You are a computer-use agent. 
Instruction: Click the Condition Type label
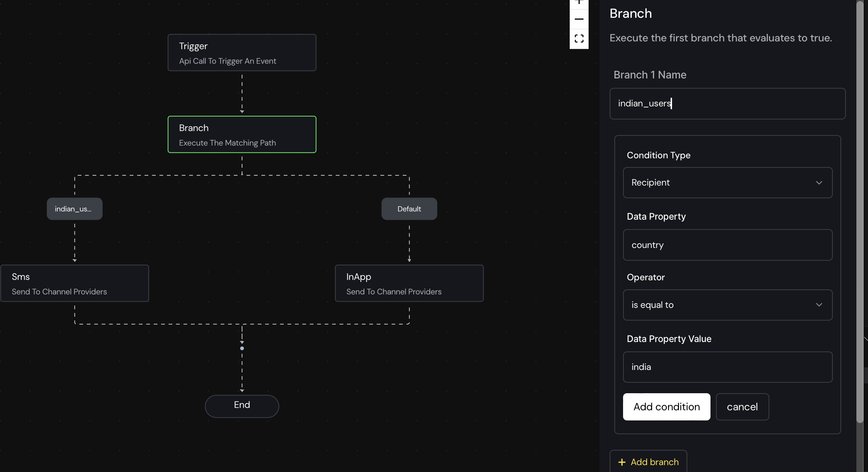[x=659, y=155]
